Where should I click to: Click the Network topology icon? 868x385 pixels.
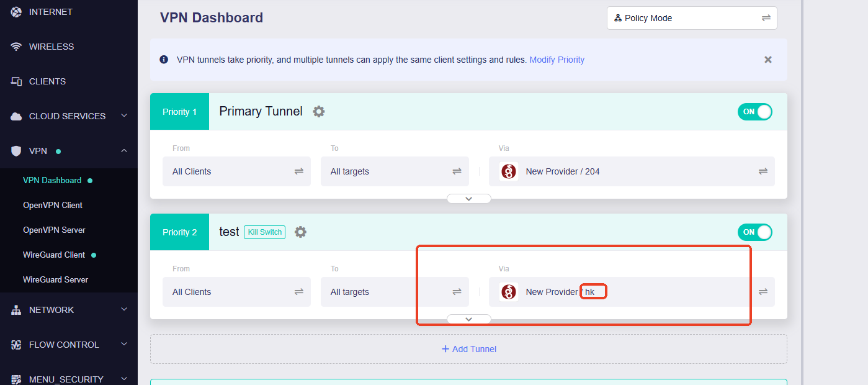coord(16,310)
